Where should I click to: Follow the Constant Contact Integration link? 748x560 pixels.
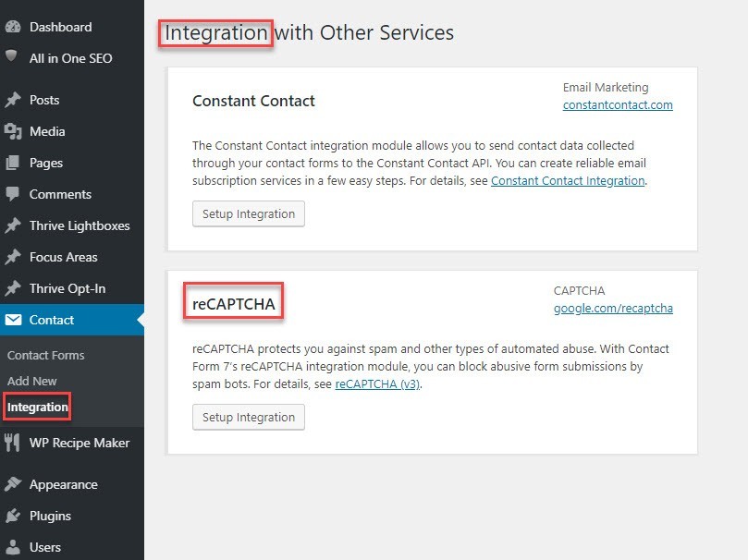tap(568, 181)
